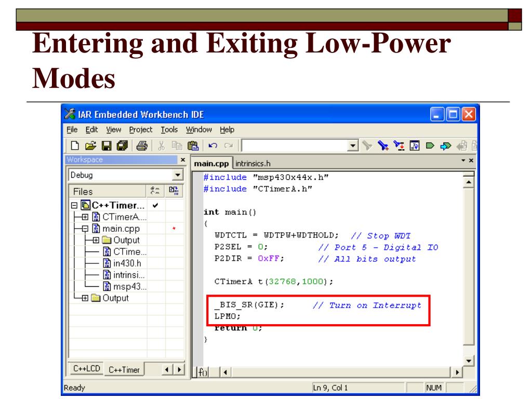Save the file with floppy disk icon
Screen dimensions: 532x399
tap(107, 145)
